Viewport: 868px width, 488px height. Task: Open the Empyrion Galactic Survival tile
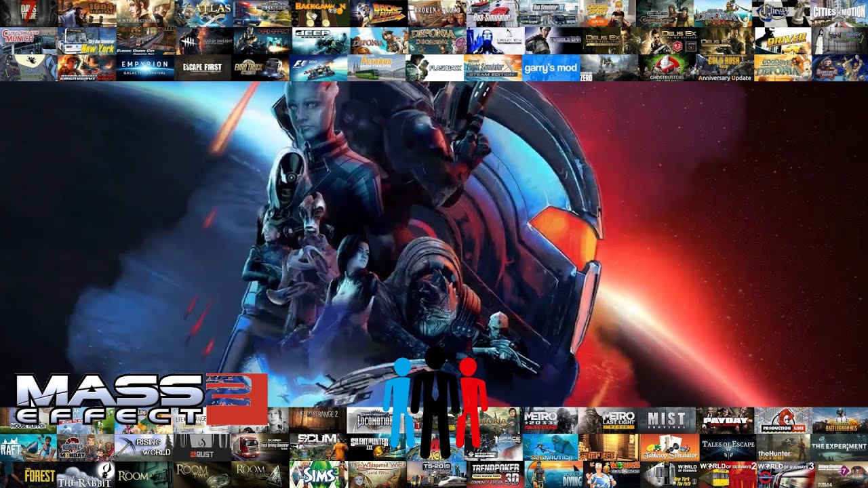click(145, 68)
